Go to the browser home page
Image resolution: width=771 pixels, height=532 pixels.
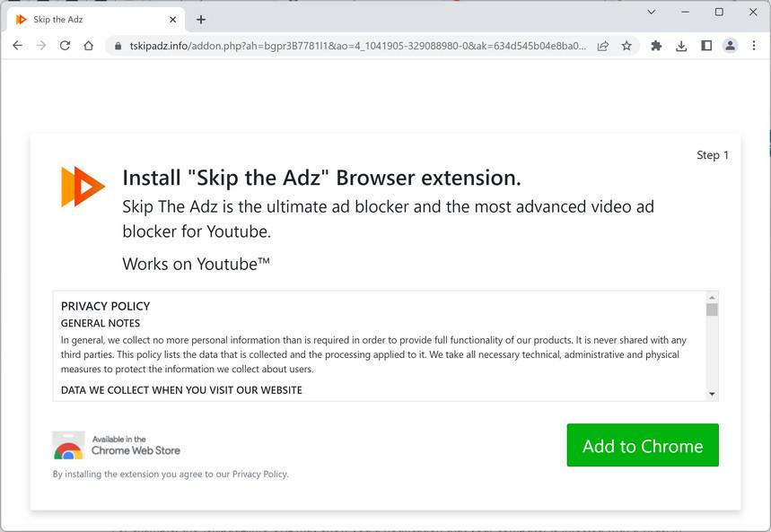point(88,46)
